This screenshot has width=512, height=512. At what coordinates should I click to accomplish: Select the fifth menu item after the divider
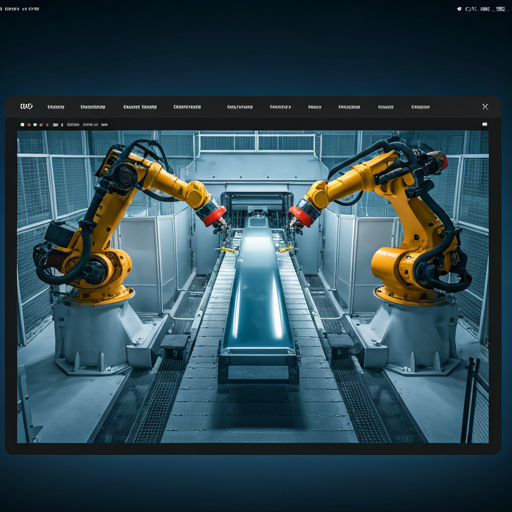tap(240, 107)
